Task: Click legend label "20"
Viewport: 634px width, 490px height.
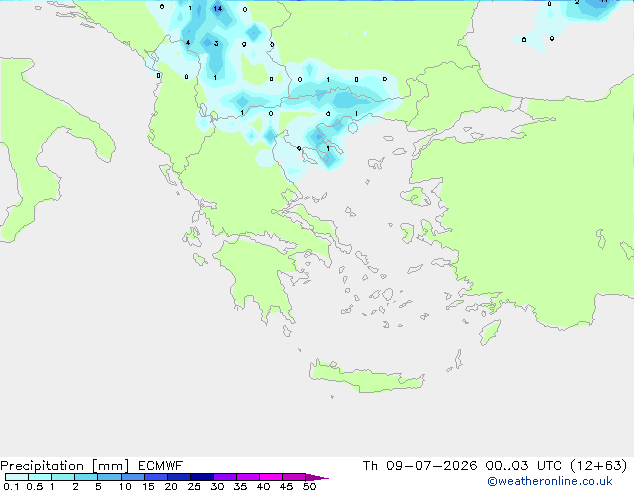Action: coord(171,486)
